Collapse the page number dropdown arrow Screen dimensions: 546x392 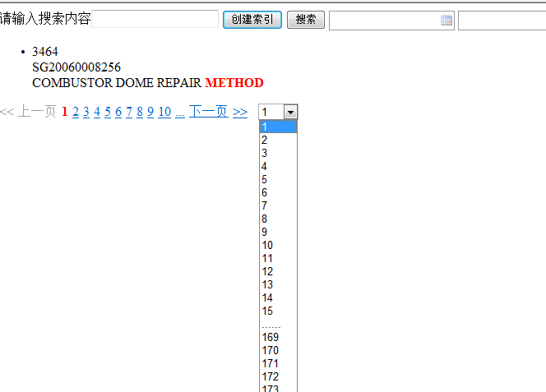click(x=290, y=112)
